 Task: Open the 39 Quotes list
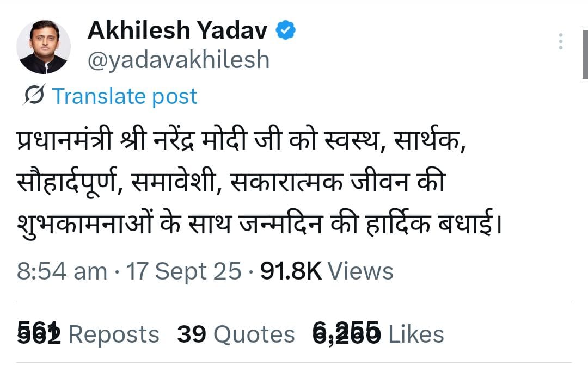pos(235,334)
